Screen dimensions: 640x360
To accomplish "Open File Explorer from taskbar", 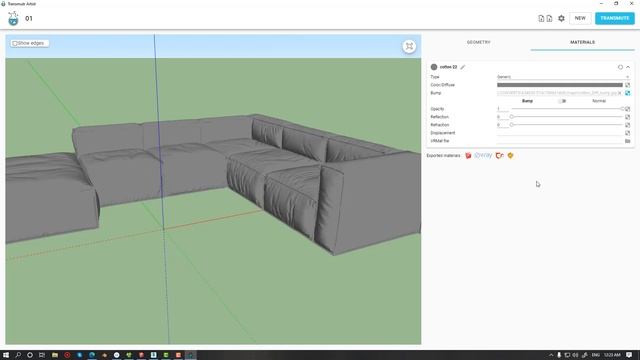I will tap(55, 355).
